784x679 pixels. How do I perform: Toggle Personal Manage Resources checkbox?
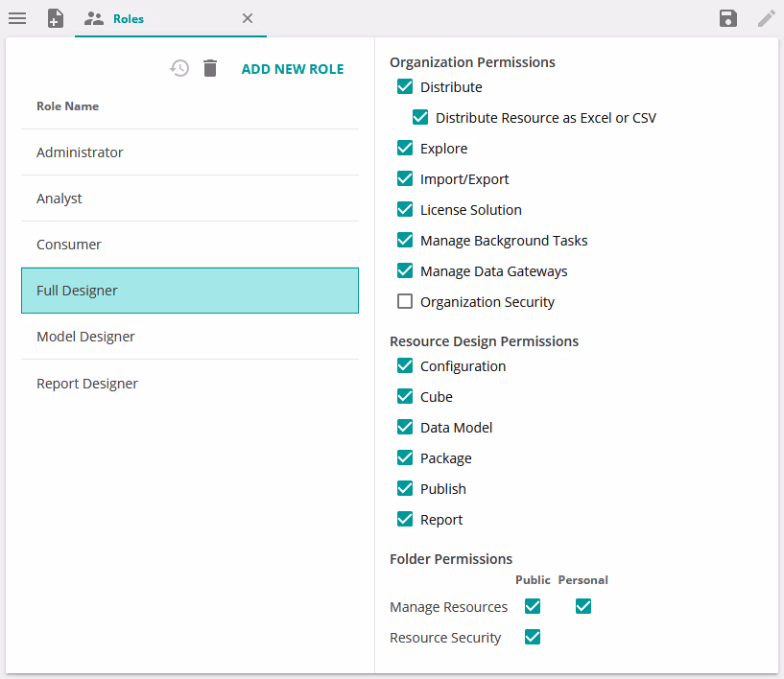tap(583, 606)
